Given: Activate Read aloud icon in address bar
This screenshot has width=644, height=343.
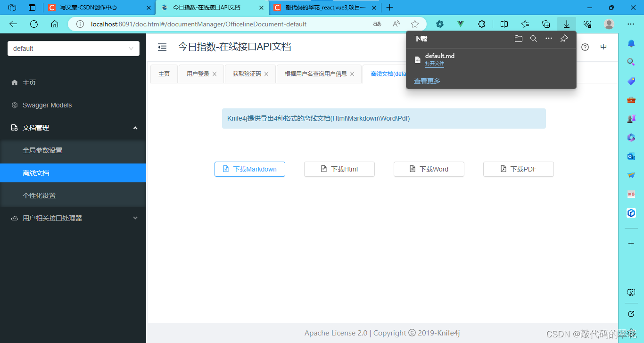Looking at the screenshot, I should tap(396, 24).
